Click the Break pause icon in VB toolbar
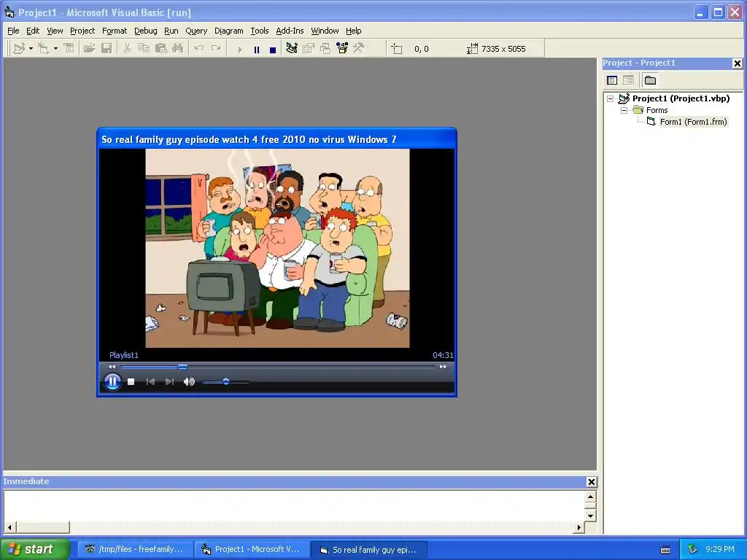The height and width of the screenshot is (560, 747). 256,49
